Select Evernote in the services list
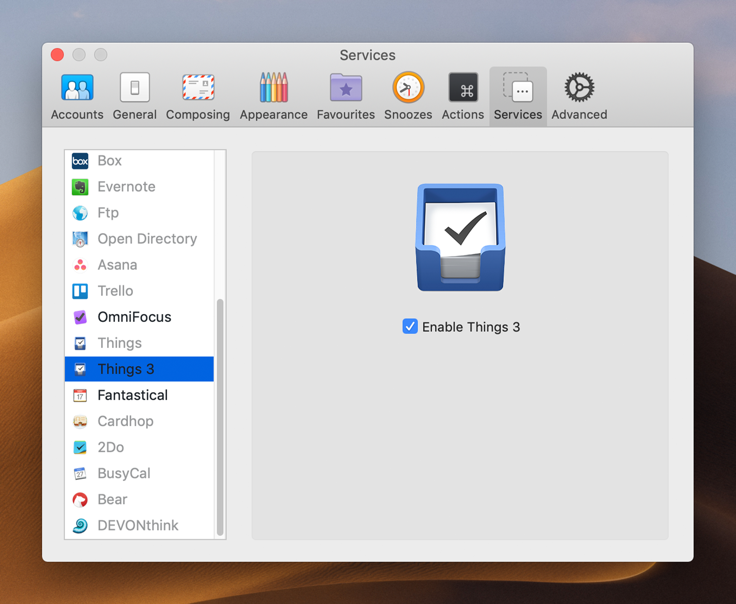Viewport: 736px width, 604px height. click(x=139, y=187)
